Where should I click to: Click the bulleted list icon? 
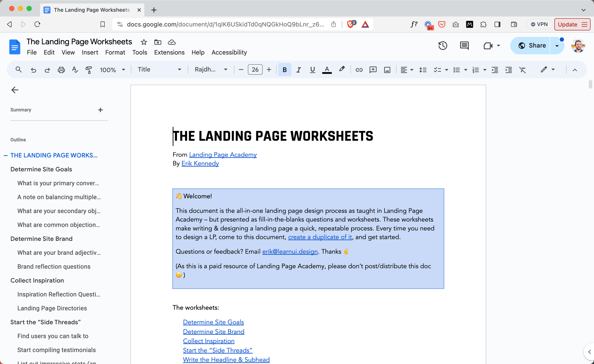[x=456, y=70]
